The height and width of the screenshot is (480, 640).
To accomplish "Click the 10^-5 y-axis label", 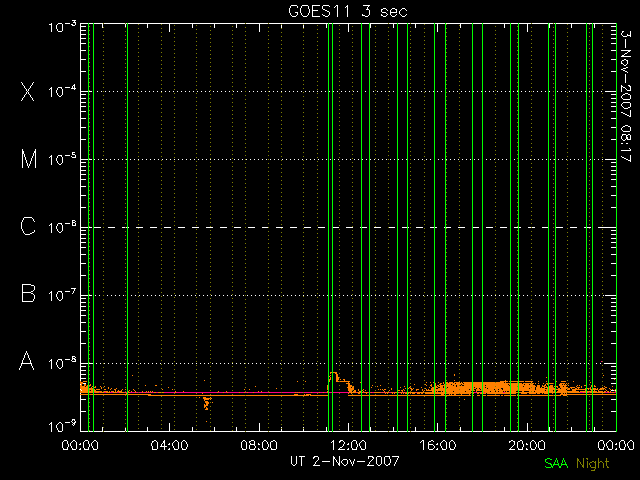I will pyautogui.click(x=62, y=160).
